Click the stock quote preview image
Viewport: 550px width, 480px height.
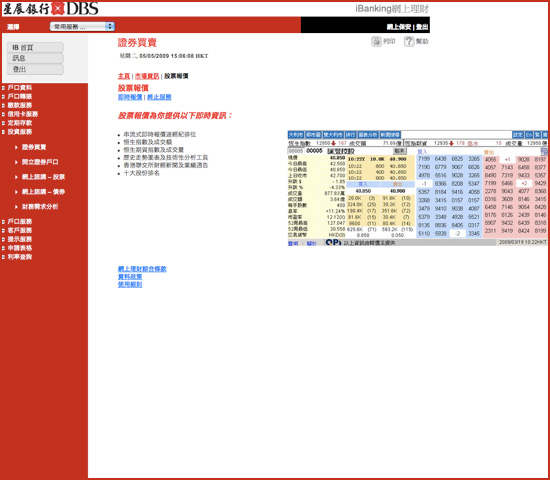click(x=417, y=188)
